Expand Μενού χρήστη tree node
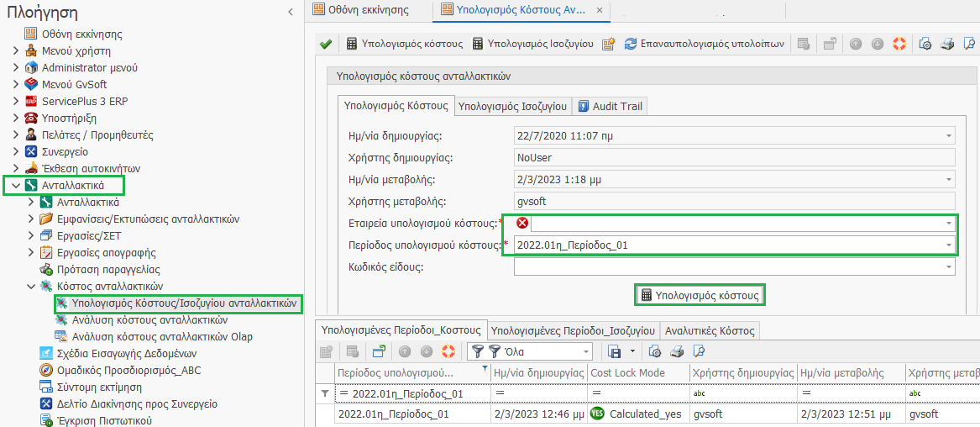The height and width of the screenshot is (427, 980). pyautogui.click(x=16, y=50)
